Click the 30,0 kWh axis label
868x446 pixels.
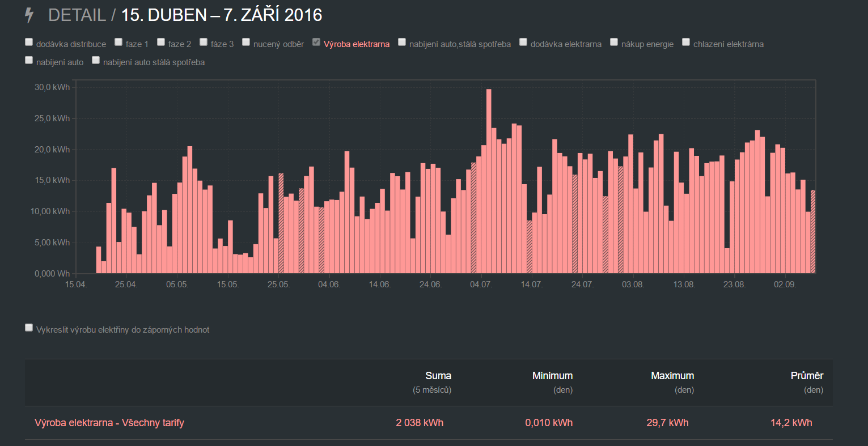click(53, 87)
